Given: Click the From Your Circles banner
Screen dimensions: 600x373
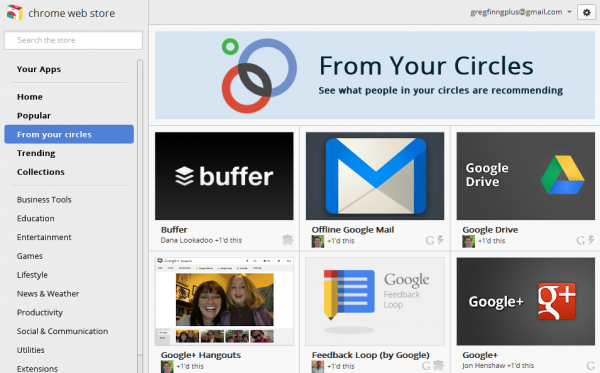Looking at the screenshot, I should 375,75.
